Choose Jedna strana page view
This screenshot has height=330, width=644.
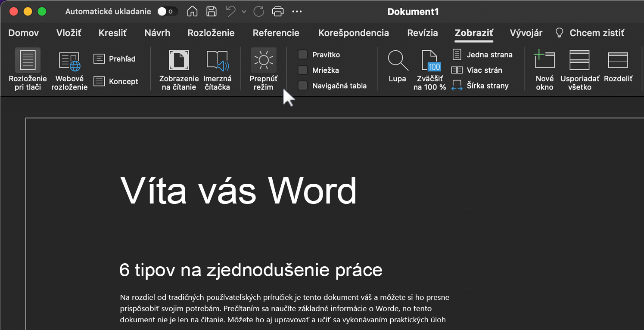coord(482,55)
